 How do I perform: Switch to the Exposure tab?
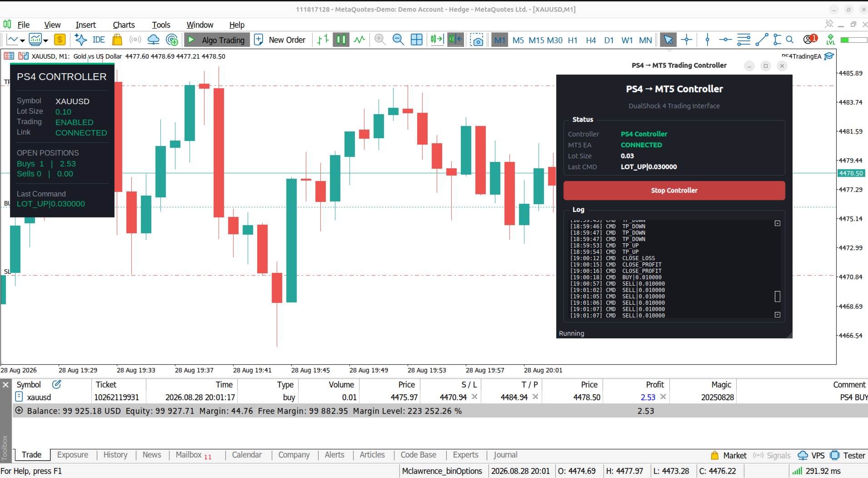tap(73, 455)
